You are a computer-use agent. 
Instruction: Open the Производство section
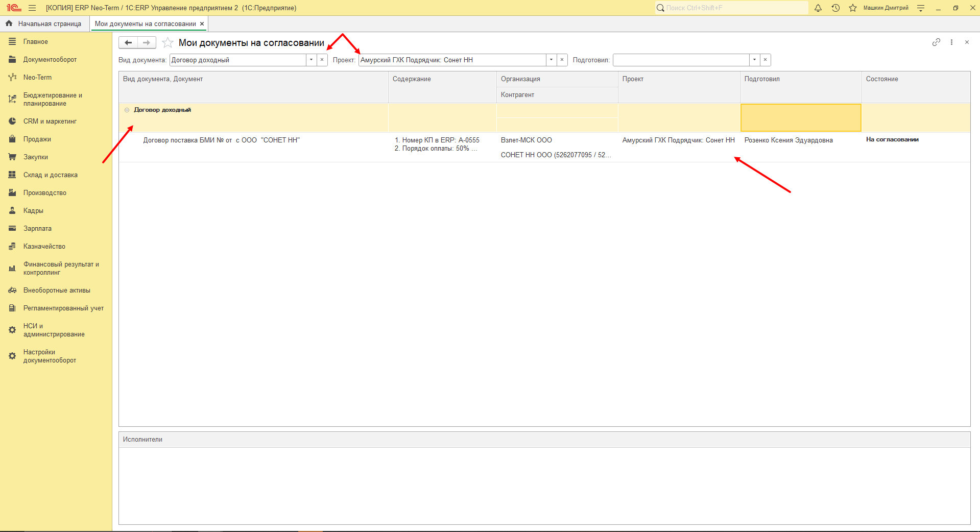[x=56, y=193]
